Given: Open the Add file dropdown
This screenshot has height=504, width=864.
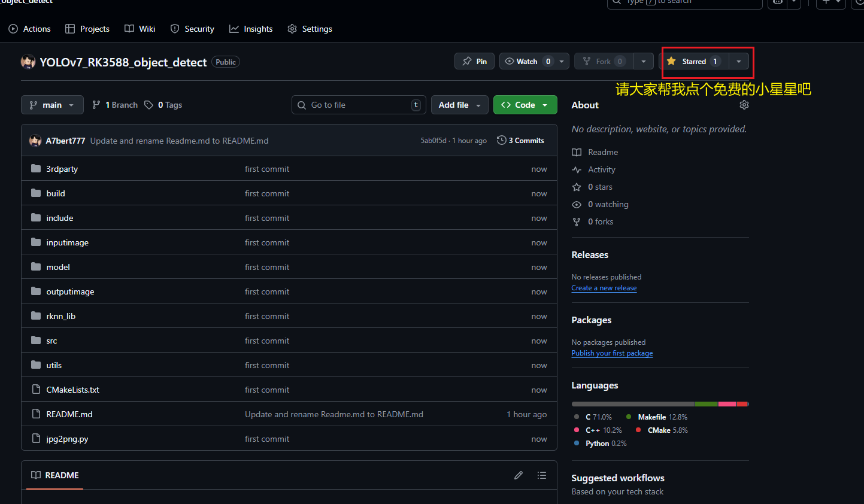Looking at the screenshot, I should point(459,105).
